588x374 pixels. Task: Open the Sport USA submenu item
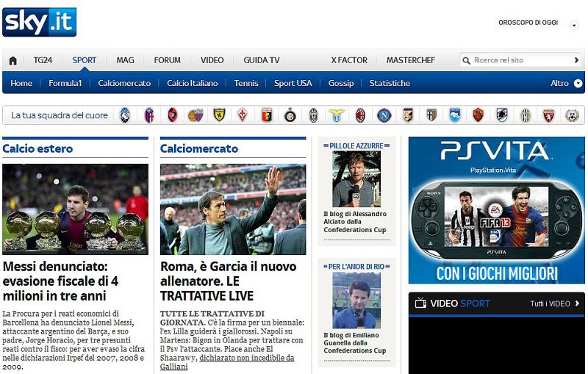[293, 83]
